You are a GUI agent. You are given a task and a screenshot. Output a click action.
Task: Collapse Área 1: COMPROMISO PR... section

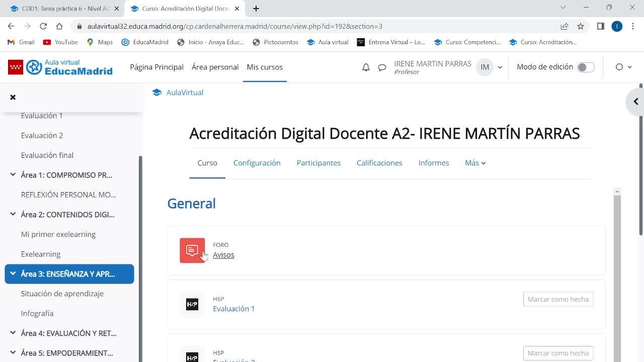[x=13, y=175]
